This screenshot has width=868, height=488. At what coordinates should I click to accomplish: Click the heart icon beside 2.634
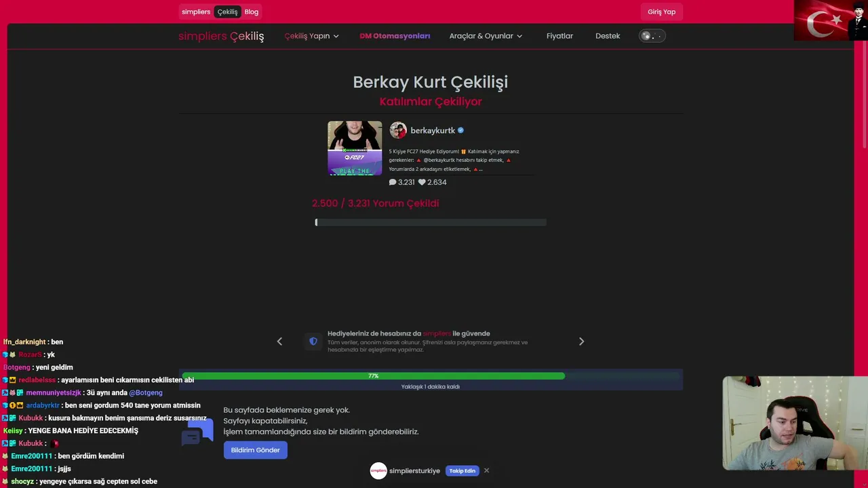point(422,182)
